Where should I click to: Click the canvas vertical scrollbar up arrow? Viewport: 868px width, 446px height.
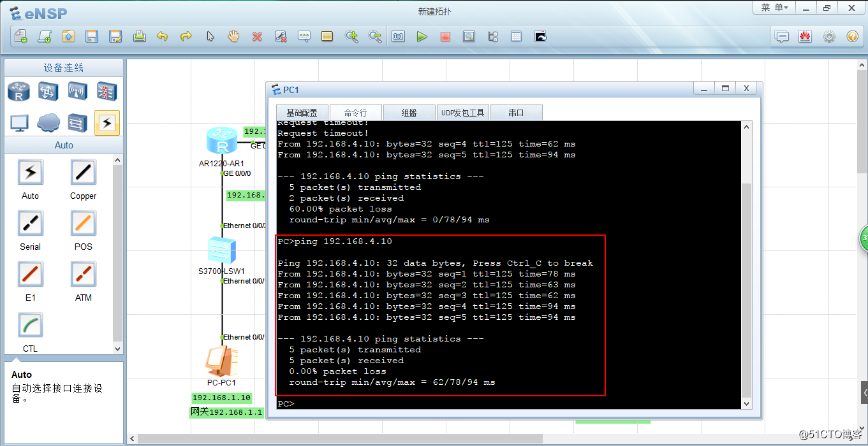(863, 64)
